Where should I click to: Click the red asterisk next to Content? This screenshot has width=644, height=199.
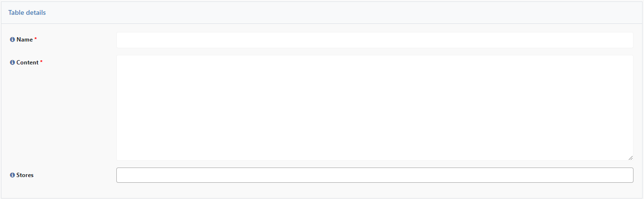(41, 62)
